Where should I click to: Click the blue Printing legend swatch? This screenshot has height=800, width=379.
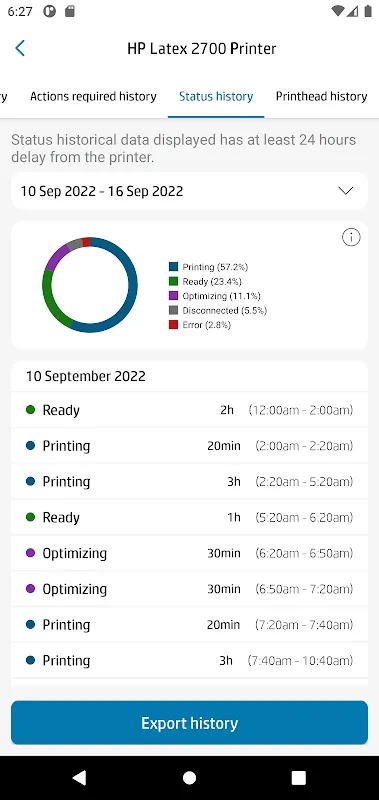tap(173, 266)
